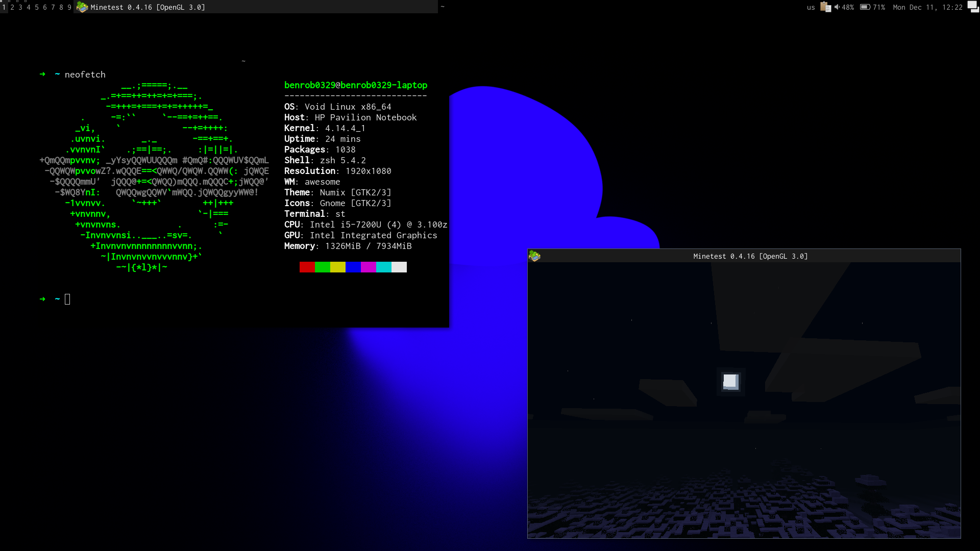The height and width of the screenshot is (551, 980).
Task: Click the red color block in neofetch
Action: tap(307, 267)
